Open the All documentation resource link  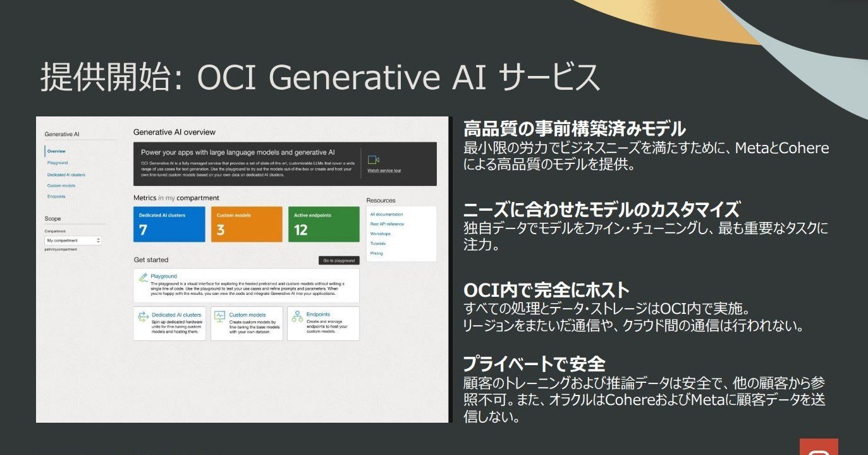(x=387, y=215)
